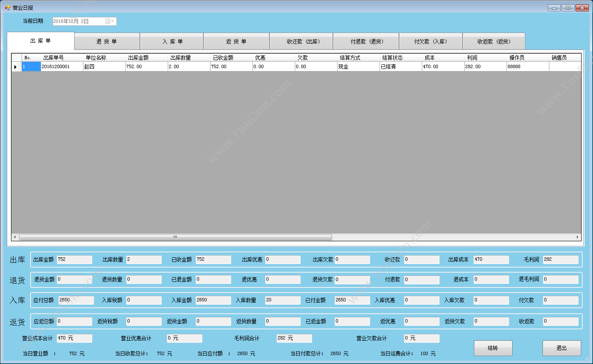Click the 470.00 cost cell
Screen dimensions: 593x364
pyautogui.click(x=443, y=66)
